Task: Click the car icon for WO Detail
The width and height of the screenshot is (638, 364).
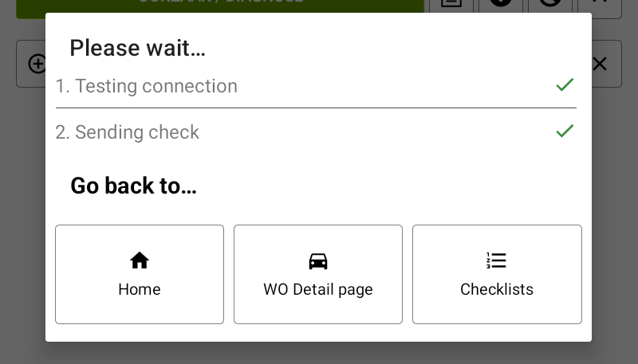Action: coord(317,261)
